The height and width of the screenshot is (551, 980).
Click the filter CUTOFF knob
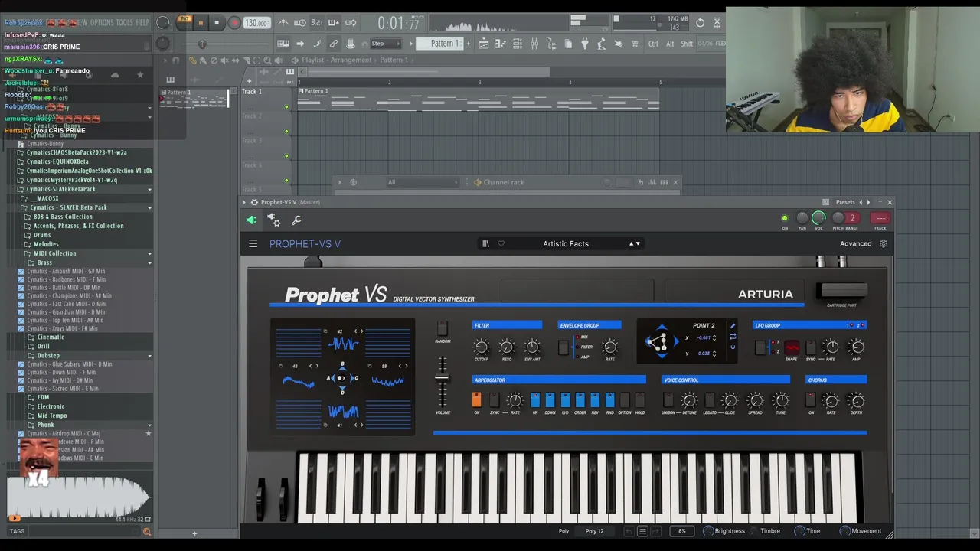pos(481,347)
